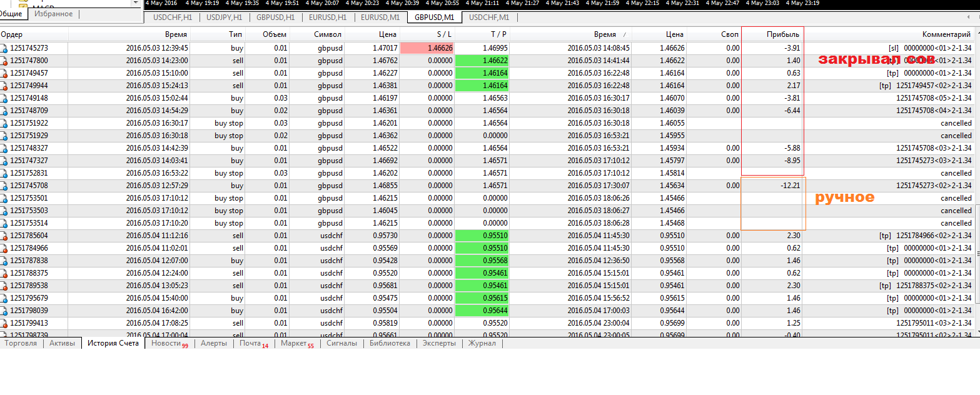The width and height of the screenshot is (980, 395).
Task: Click the order icon beside 1251784966
Action: pos(4,248)
